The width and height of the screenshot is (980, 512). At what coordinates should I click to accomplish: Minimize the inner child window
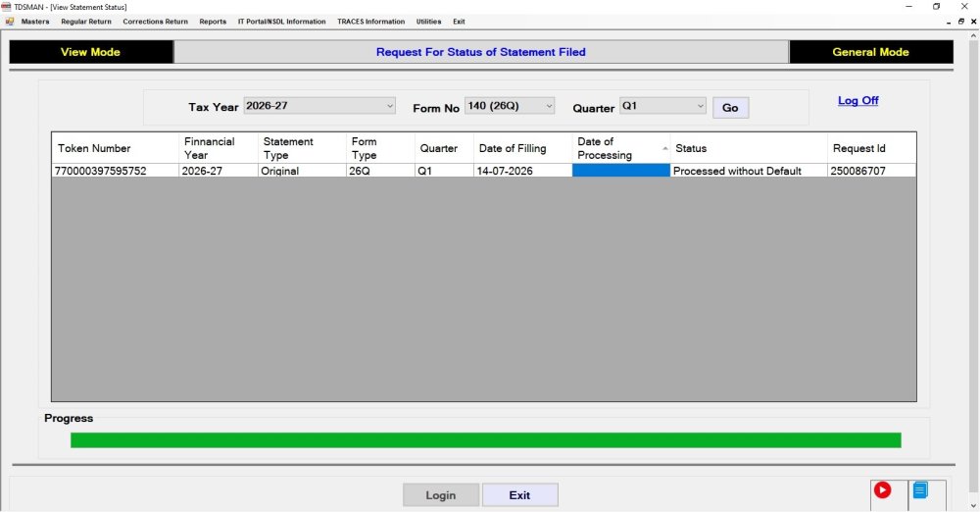click(x=950, y=22)
